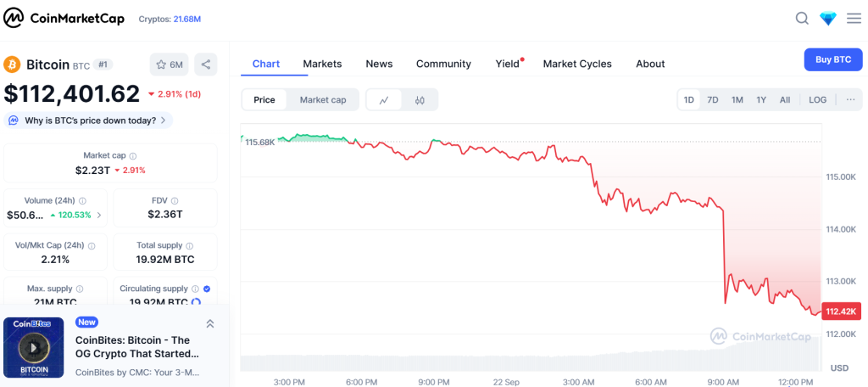
Task: Switch to the Markets tab
Action: point(322,64)
